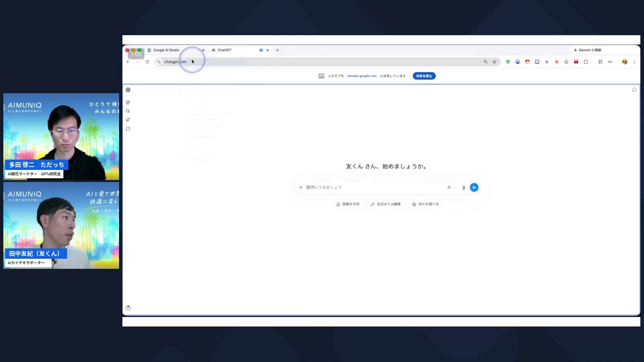Viewport: 644px width, 362px height.
Task: Click the 共有を停止 button
Action: [424, 76]
